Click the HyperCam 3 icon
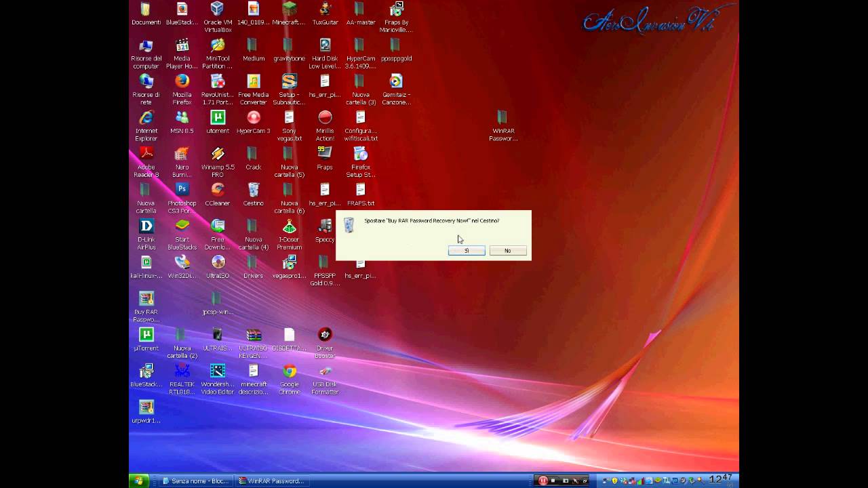Viewport: 868px width, 488px height. pos(254,123)
